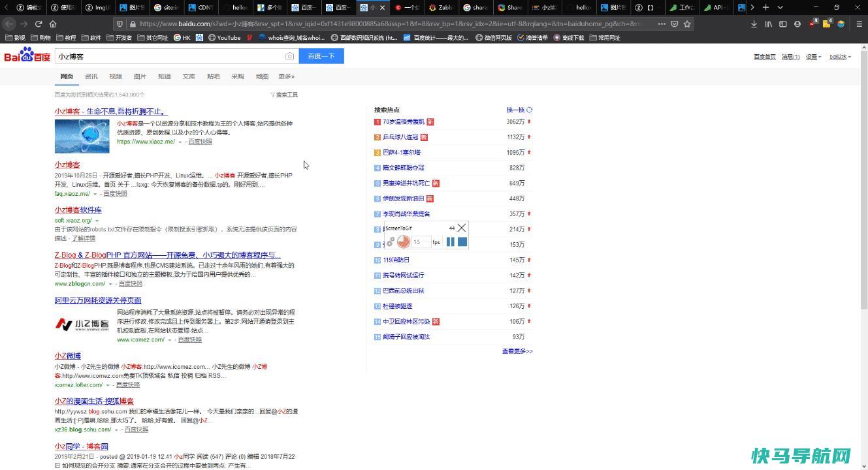The height and width of the screenshot is (470, 868).
Task: Click the Firefox address bar URL
Action: [x=392, y=23]
